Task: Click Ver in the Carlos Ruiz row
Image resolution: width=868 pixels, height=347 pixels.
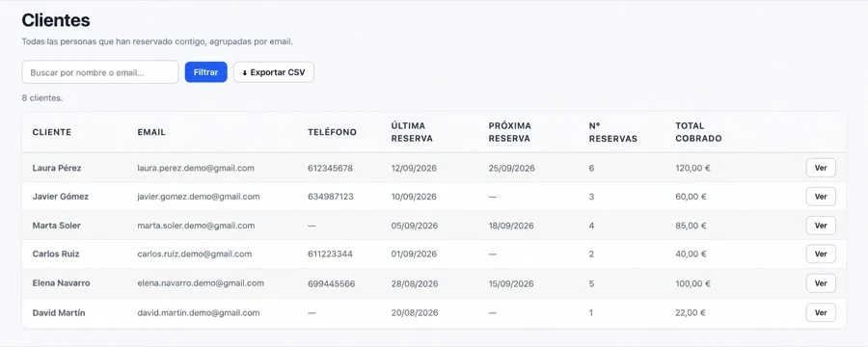Action: coord(821,254)
